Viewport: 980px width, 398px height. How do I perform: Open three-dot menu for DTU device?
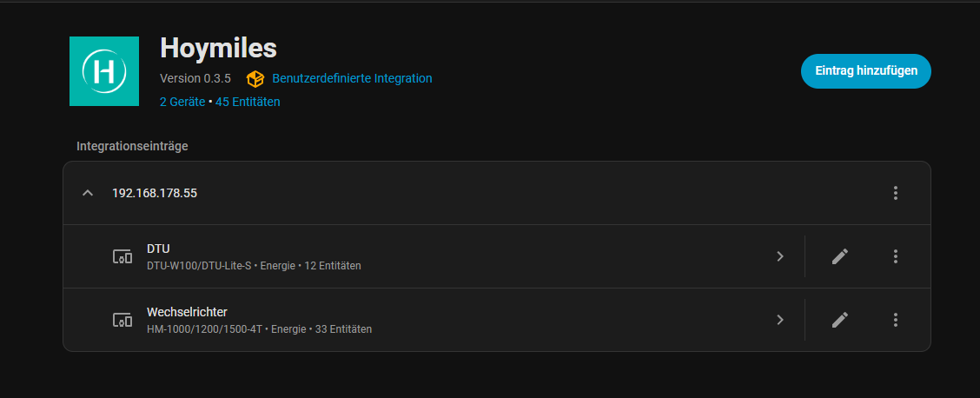[x=896, y=256]
